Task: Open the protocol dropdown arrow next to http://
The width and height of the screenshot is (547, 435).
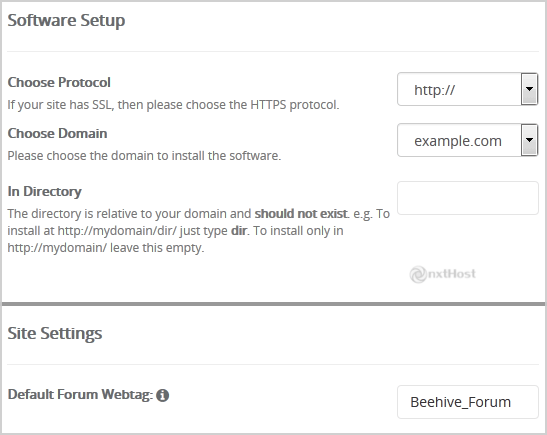Action: (529, 89)
